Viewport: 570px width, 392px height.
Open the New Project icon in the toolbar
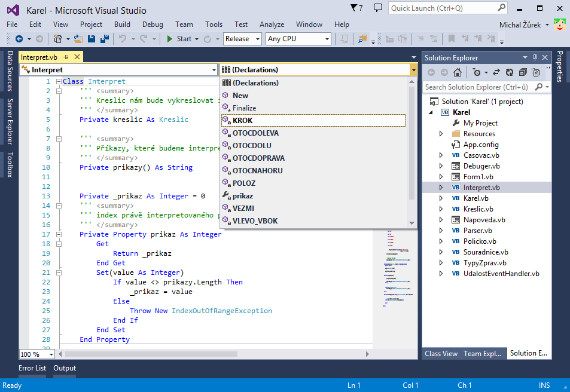(x=57, y=38)
